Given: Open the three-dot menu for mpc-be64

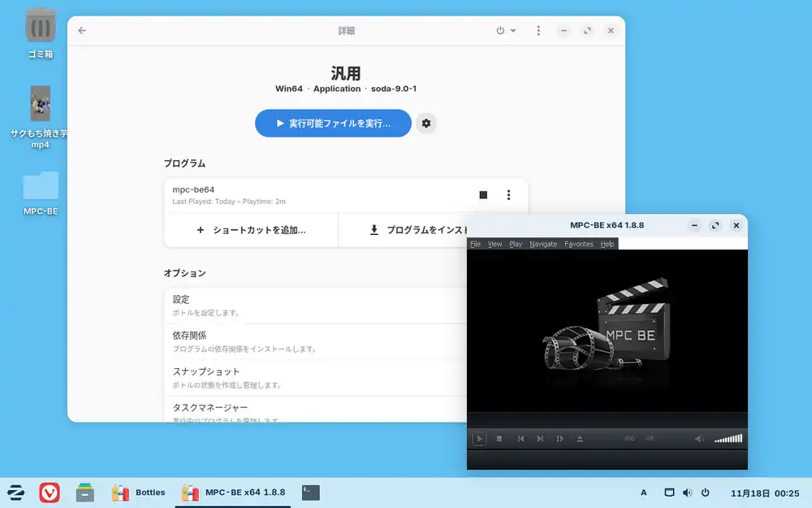Looking at the screenshot, I should point(509,195).
